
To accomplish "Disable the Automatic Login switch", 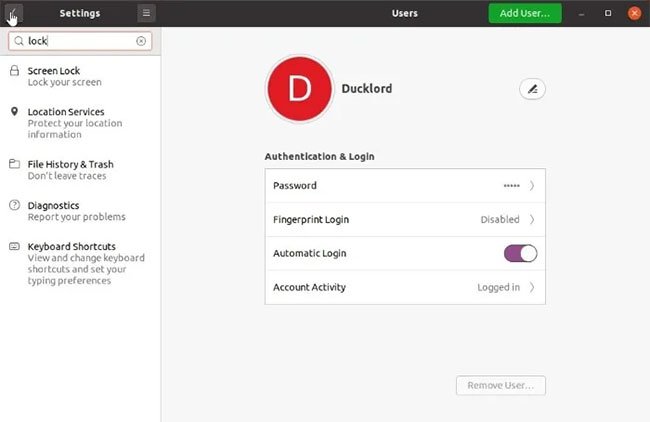I will pyautogui.click(x=520, y=253).
